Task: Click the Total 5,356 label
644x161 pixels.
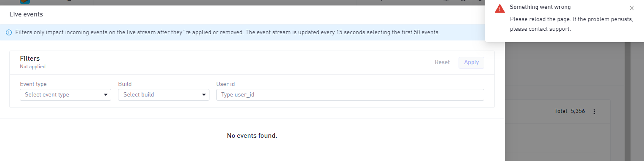Action: point(569,111)
